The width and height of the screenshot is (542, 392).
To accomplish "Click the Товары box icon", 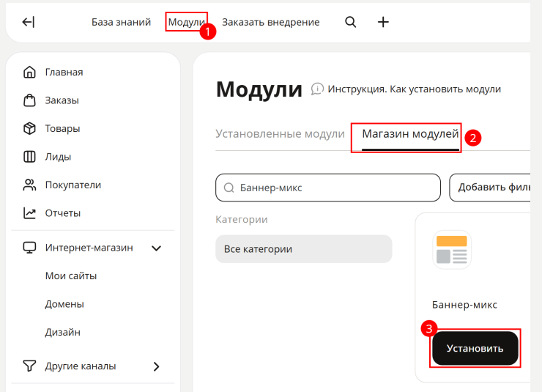I will (29, 128).
